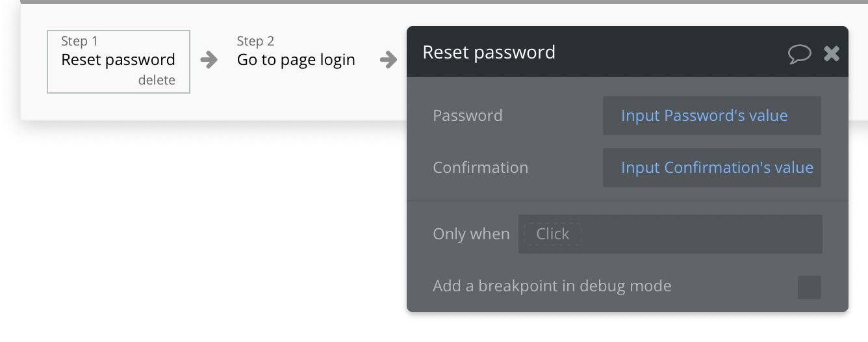Delete the Step 1 Reset password action
The image size is (868, 342).
click(157, 80)
